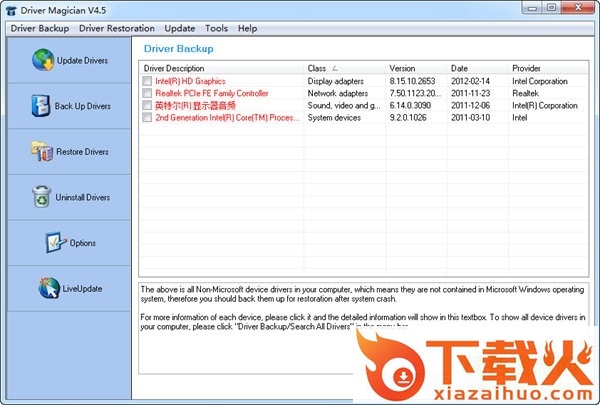Click the Driver Magician title bar icon
Screen dimensions: 600x405
[11, 11]
